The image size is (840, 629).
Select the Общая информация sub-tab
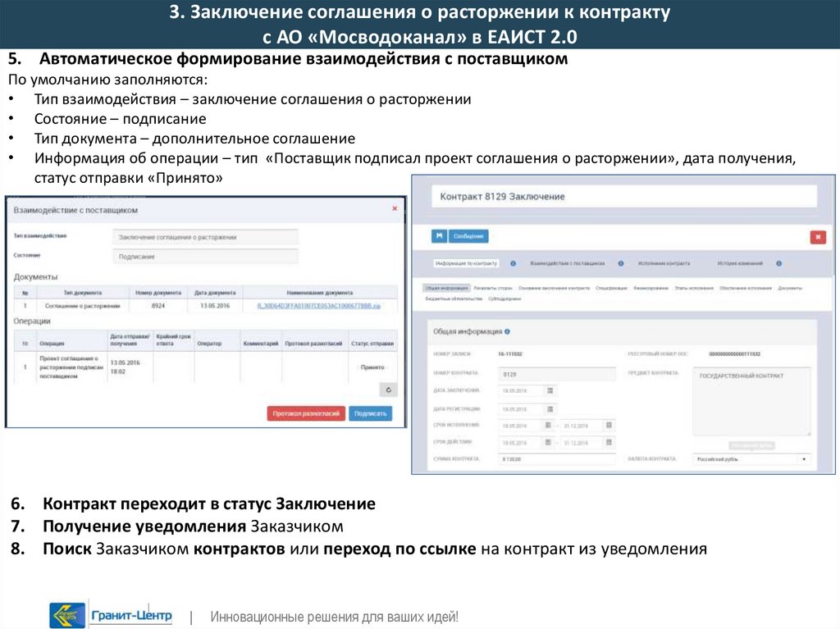pos(446,288)
